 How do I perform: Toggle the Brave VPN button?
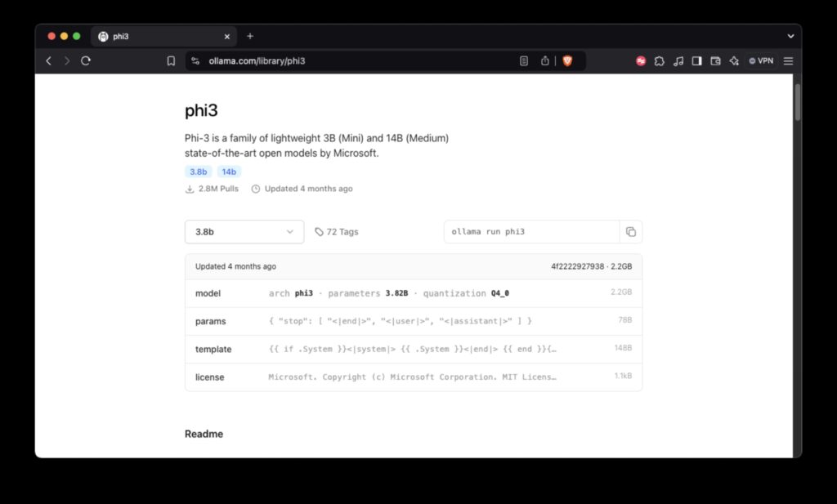point(760,60)
